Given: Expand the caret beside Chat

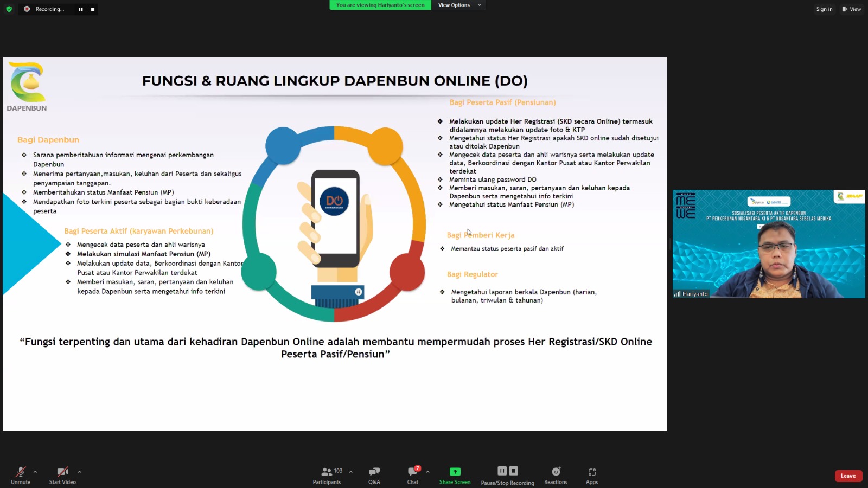Looking at the screenshot, I should (x=427, y=472).
